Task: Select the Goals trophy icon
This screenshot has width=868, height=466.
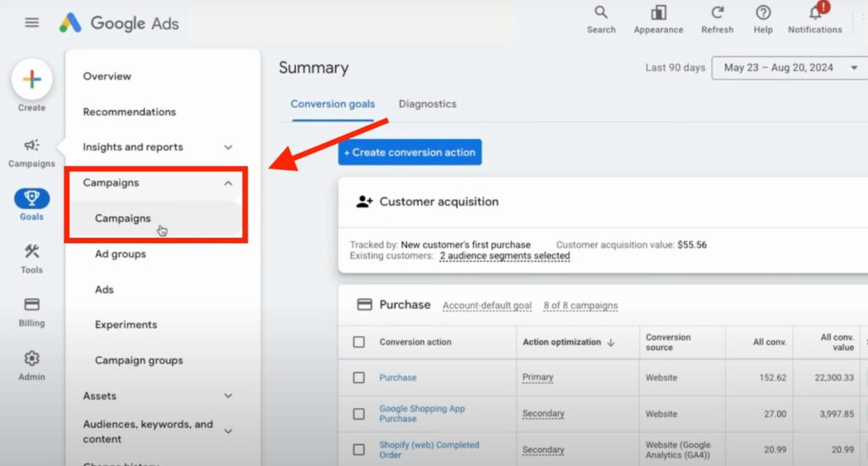Action: coord(31,198)
